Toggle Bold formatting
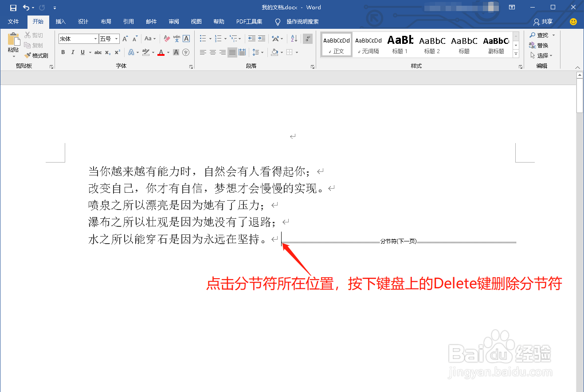The image size is (584, 392). pyautogui.click(x=63, y=52)
